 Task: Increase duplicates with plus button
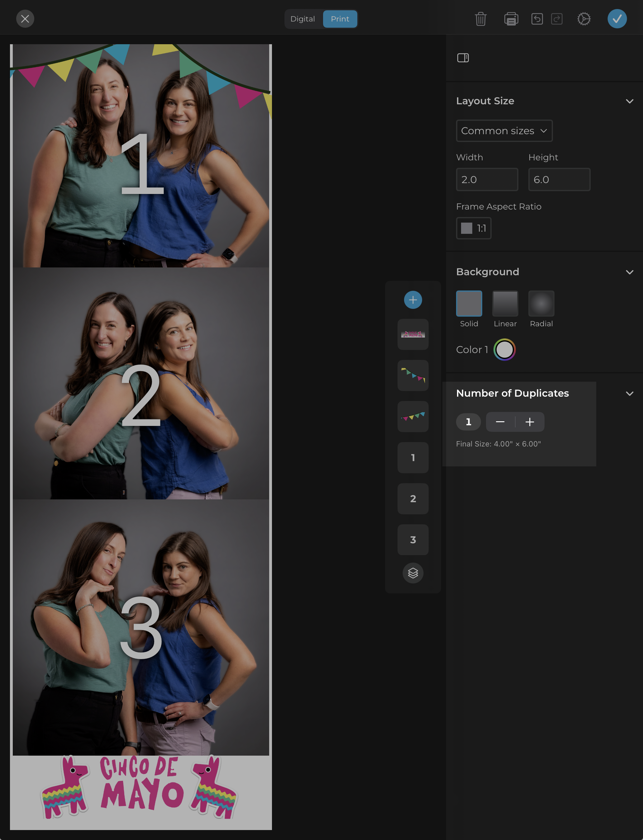point(530,422)
